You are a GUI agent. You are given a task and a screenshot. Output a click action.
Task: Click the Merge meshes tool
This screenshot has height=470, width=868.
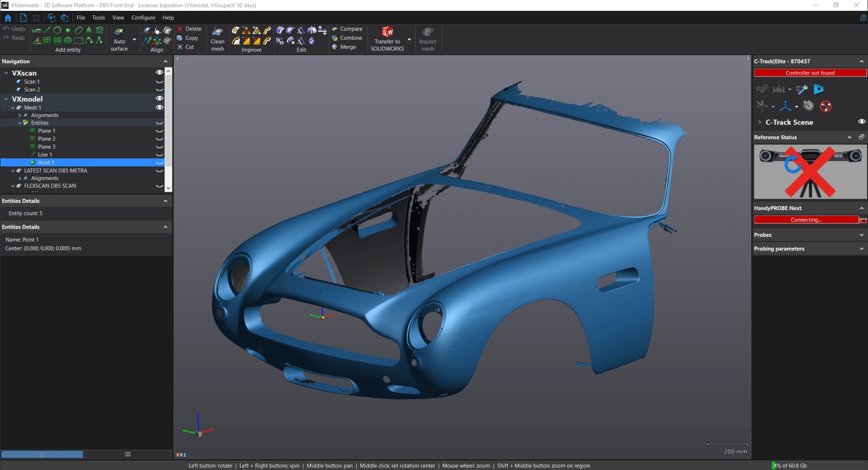(x=344, y=47)
